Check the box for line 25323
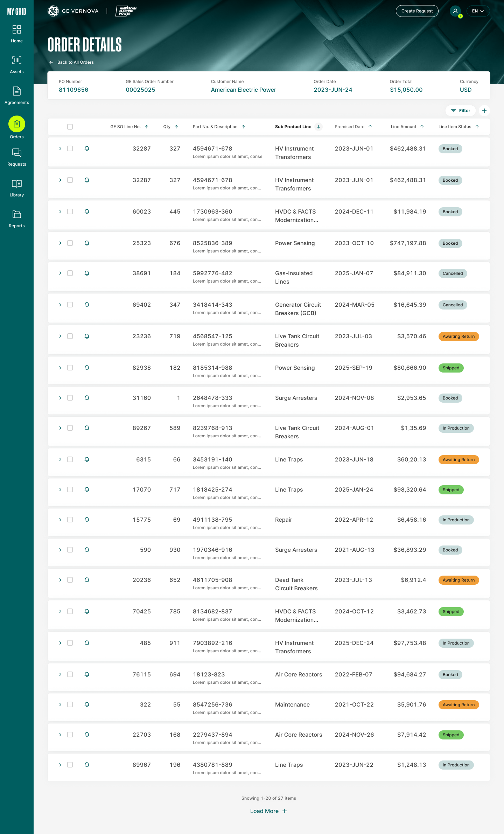Image resolution: width=504 pixels, height=834 pixels. pos(70,243)
